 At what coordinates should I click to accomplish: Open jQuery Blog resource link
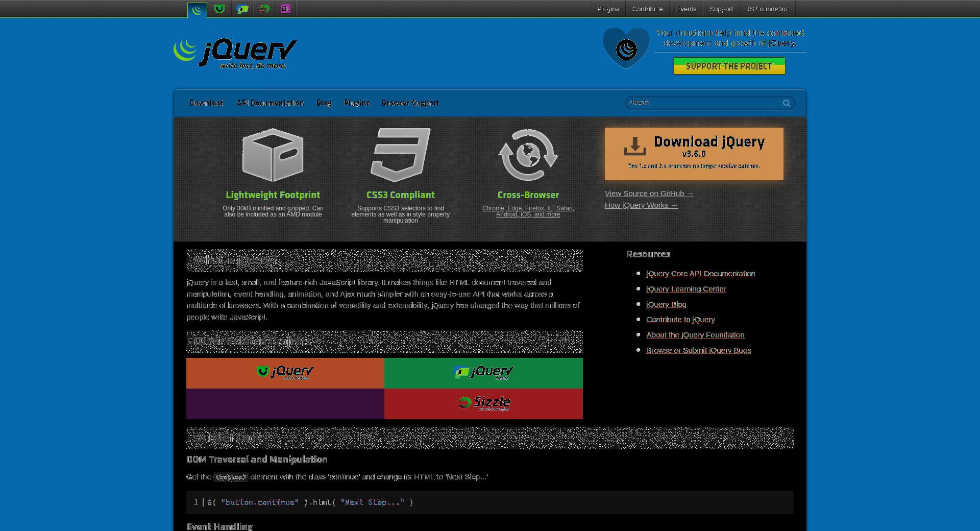click(666, 304)
